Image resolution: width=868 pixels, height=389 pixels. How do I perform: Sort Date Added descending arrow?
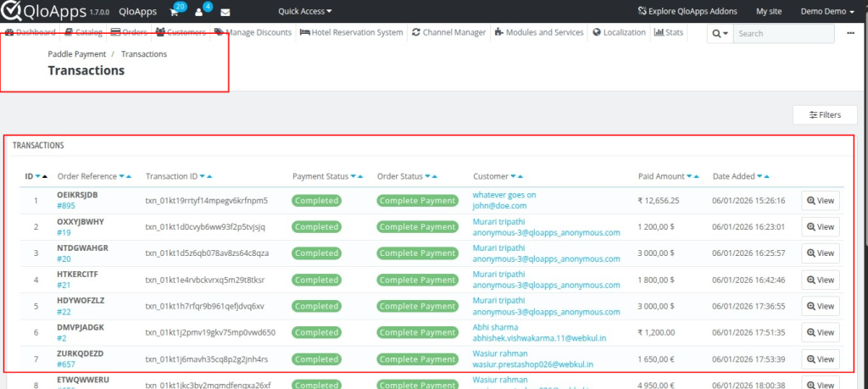pyautogui.click(x=759, y=176)
